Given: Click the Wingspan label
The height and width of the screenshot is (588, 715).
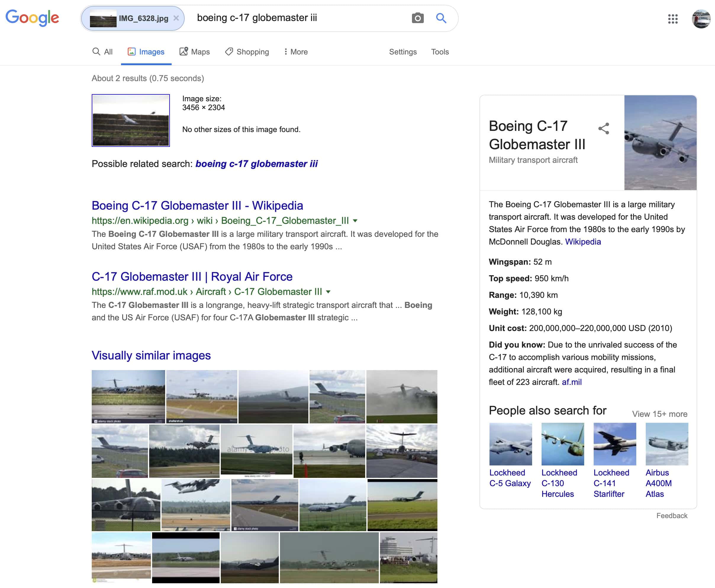Looking at the screenshot, I should [510, 262].
